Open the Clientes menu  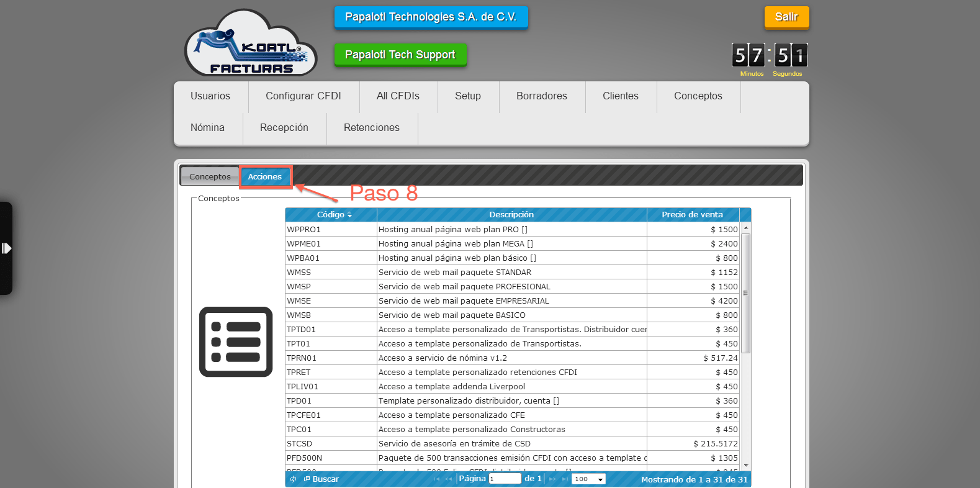[621, 96]
